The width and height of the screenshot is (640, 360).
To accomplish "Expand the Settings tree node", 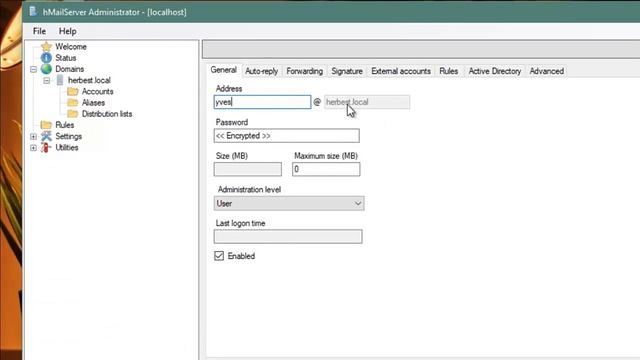I will coord(33,136).
